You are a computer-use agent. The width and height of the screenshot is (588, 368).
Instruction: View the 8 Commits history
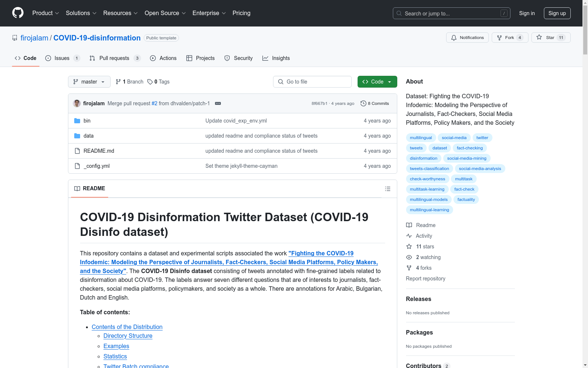coord(375,103)
